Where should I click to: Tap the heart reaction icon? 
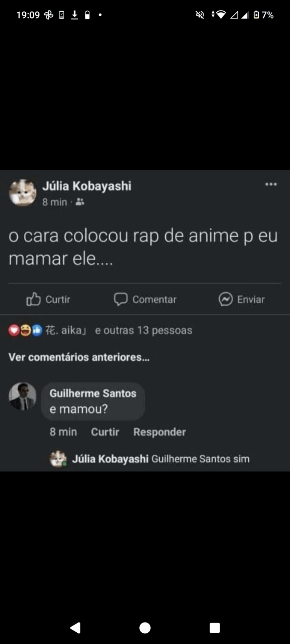pyautogui.click(x=14, y=330)
